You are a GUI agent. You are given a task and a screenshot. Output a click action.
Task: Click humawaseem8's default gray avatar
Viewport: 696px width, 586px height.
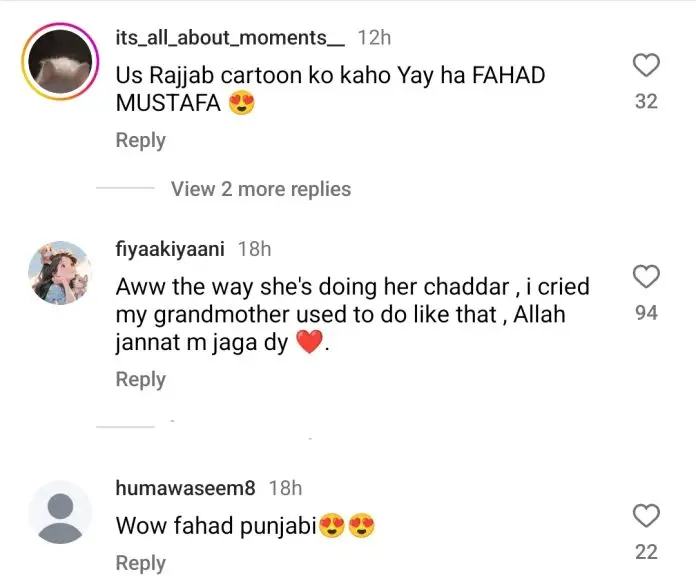coord(59,518)
